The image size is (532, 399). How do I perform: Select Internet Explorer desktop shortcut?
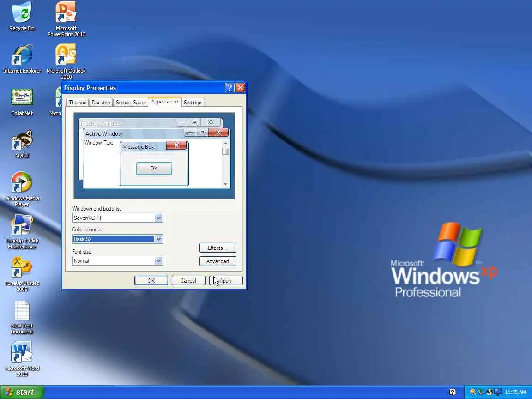click(x=22, y=59)
